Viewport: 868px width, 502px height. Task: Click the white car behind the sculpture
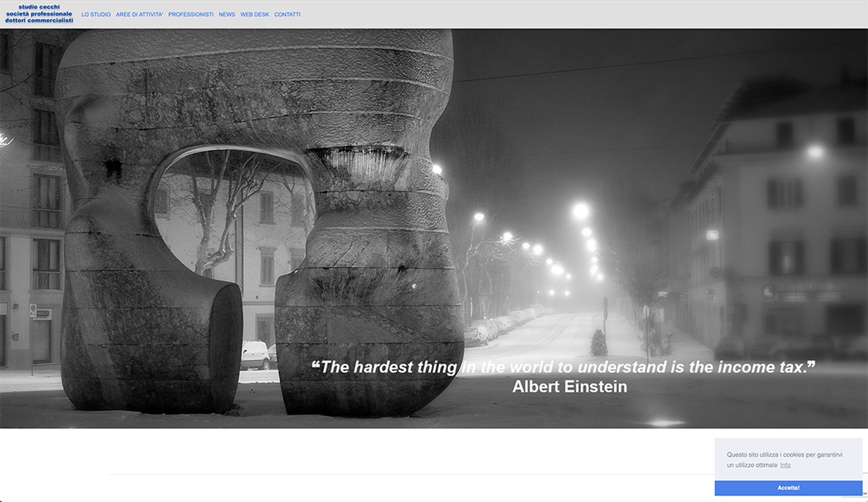[x=255, y=355]
